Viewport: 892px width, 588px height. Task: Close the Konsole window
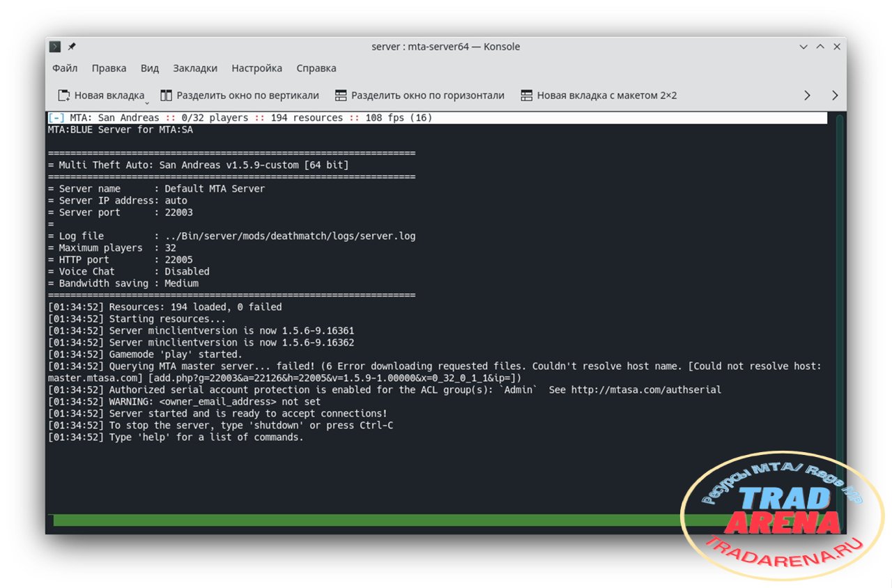[x=836, y=47]
